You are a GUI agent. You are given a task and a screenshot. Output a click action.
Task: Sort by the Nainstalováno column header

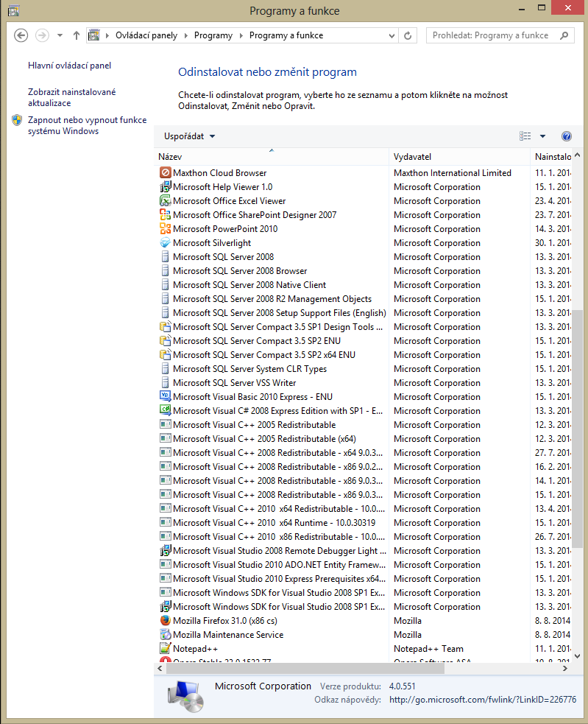pyautogui.click(x=552, y=157)
